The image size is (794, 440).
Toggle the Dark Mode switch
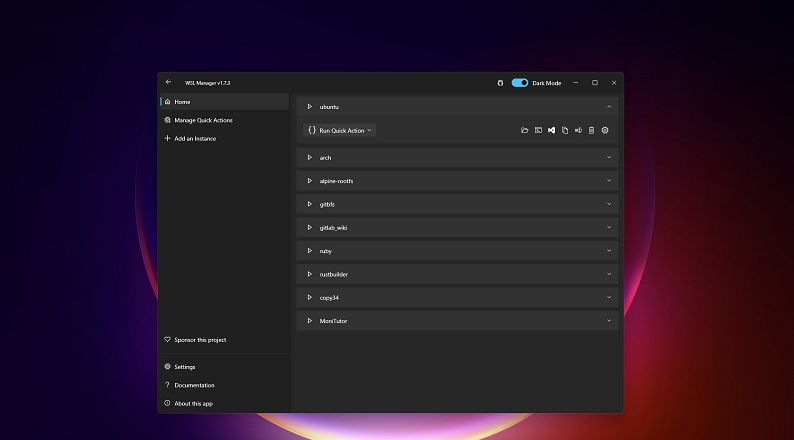point(520,83)
